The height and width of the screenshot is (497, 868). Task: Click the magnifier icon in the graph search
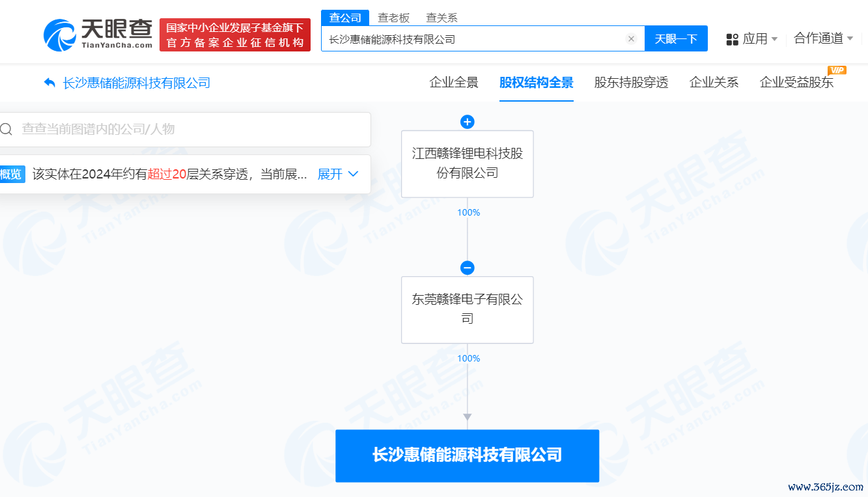point(7,129)
